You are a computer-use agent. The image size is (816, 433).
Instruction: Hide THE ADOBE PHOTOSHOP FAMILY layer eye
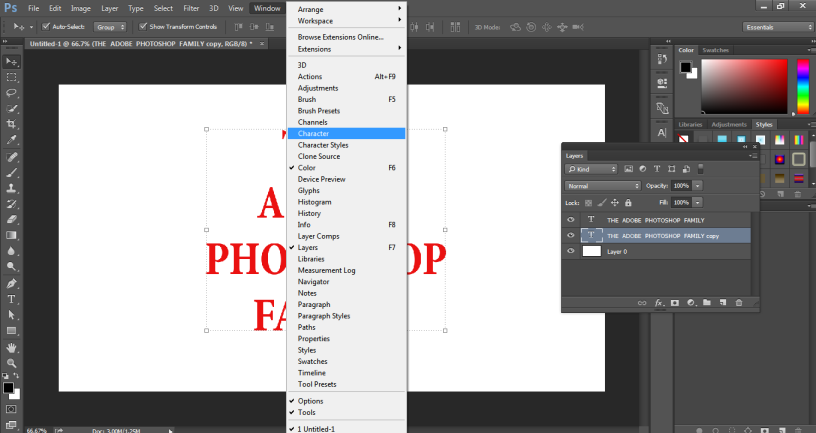point(570,220)
